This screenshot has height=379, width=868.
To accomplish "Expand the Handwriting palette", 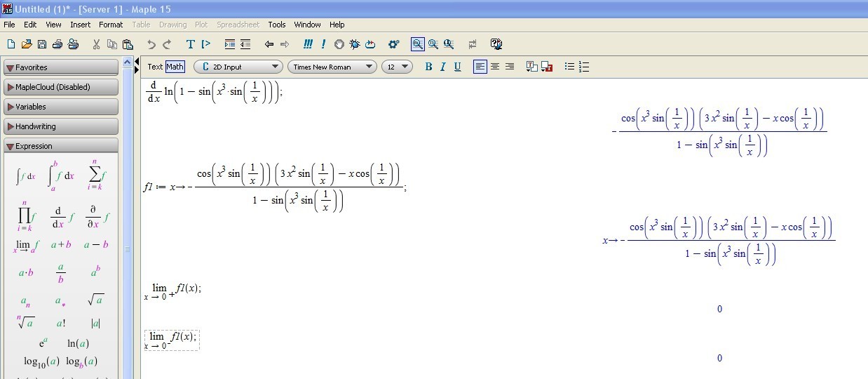I will 60,126.
